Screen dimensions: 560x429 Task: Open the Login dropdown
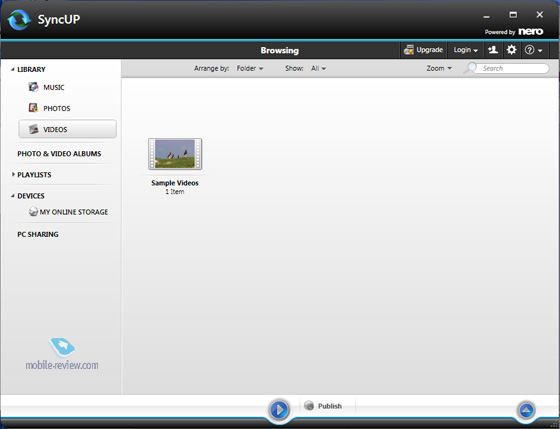(465, 50)
